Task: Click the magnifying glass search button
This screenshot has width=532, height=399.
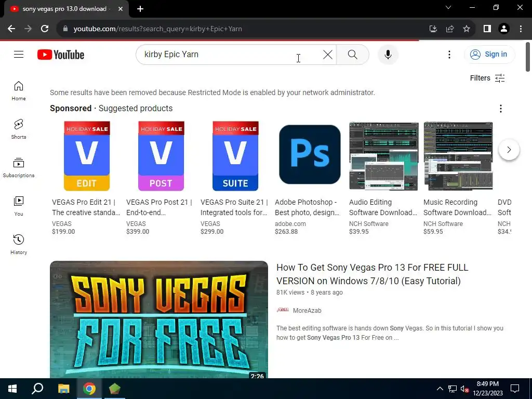Action: [x=353, y=54]
